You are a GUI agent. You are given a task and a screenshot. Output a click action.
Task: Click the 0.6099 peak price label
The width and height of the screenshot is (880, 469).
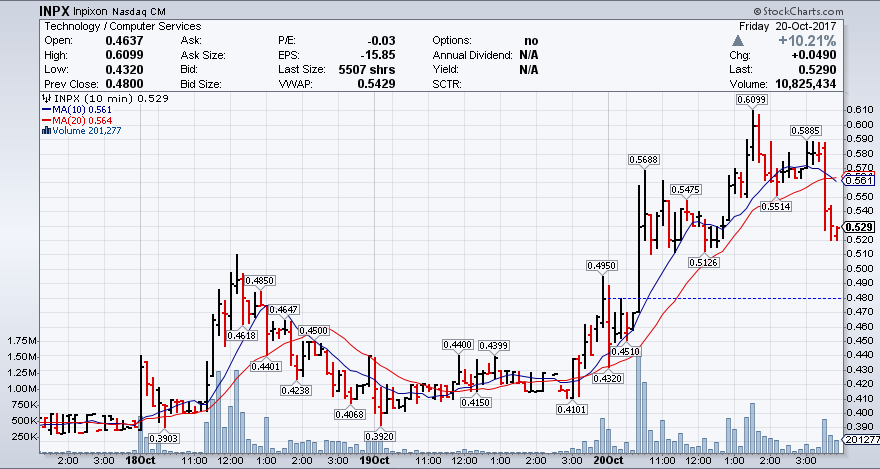tap(752, 100)
